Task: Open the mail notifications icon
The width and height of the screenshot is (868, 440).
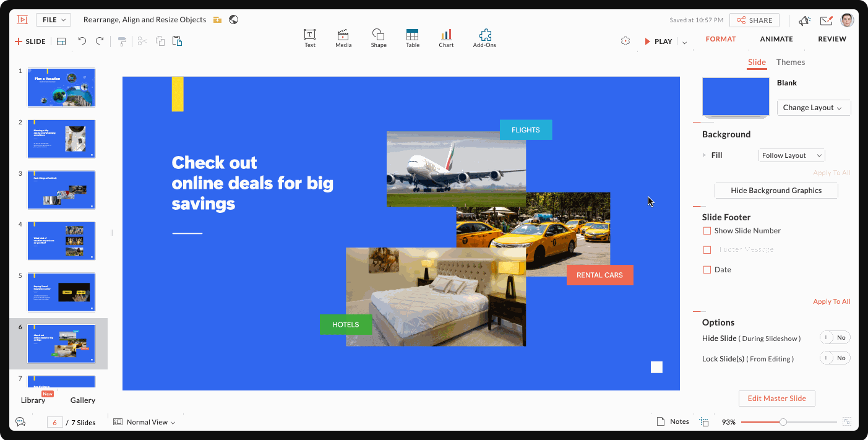Action: coord(827,20)
